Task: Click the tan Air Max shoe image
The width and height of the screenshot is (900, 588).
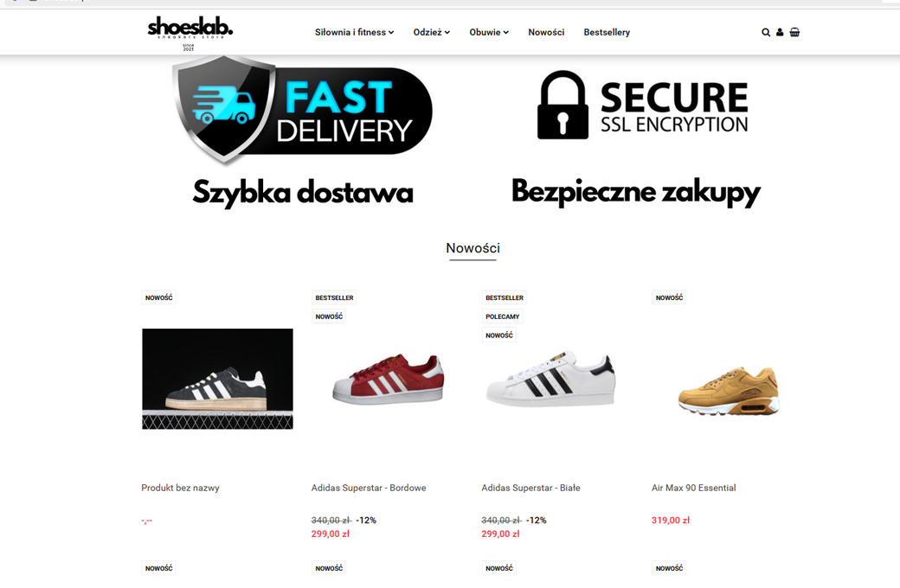Action: pyautogui.click(x=729, y=391)
